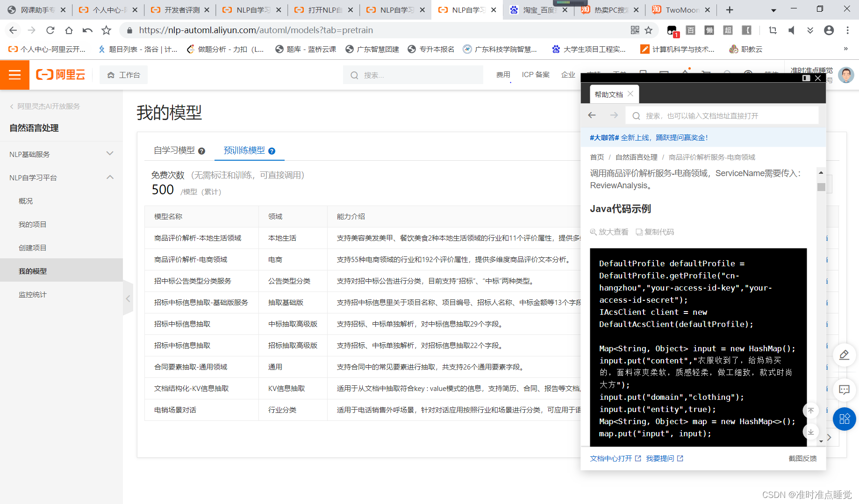
Task: Expand the NLP基础服务 sidebar section
Action: [x=110, y=154]
